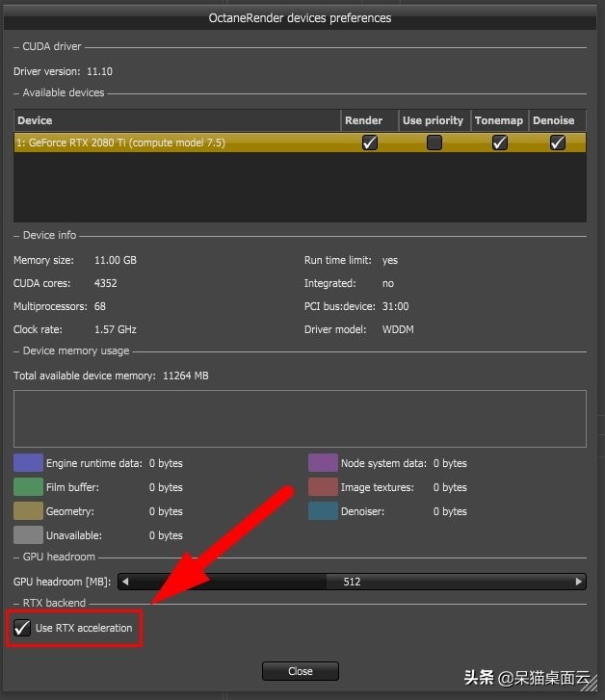The image size is (605, 700).
Task: Click the GPU headroom slider track
Action: 352,582
